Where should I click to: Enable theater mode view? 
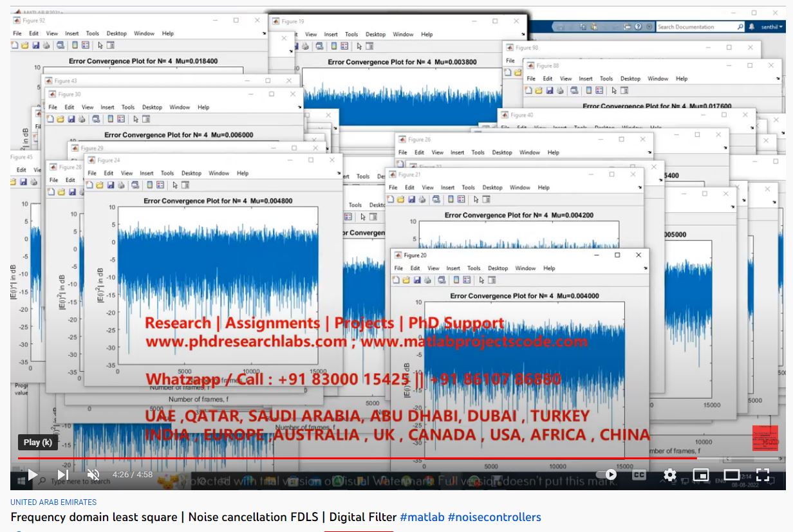732,475
